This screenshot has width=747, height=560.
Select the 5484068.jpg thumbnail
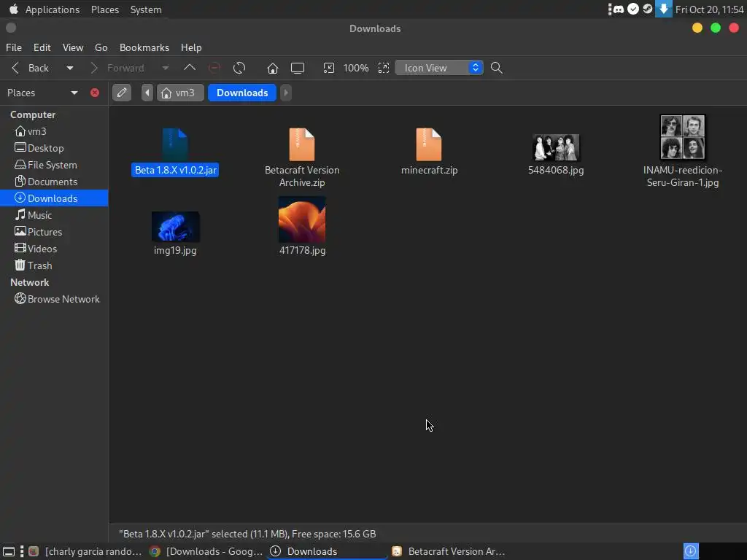[x=556, y=147]
